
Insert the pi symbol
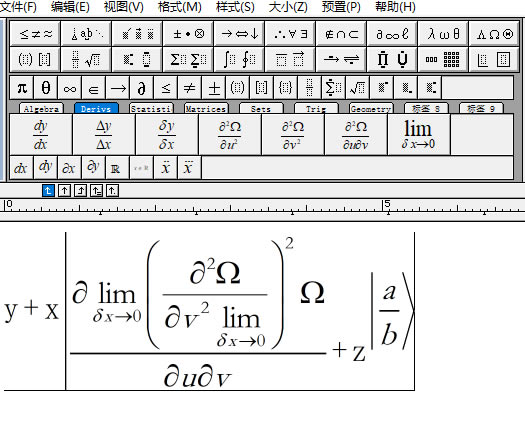point(22,88)
